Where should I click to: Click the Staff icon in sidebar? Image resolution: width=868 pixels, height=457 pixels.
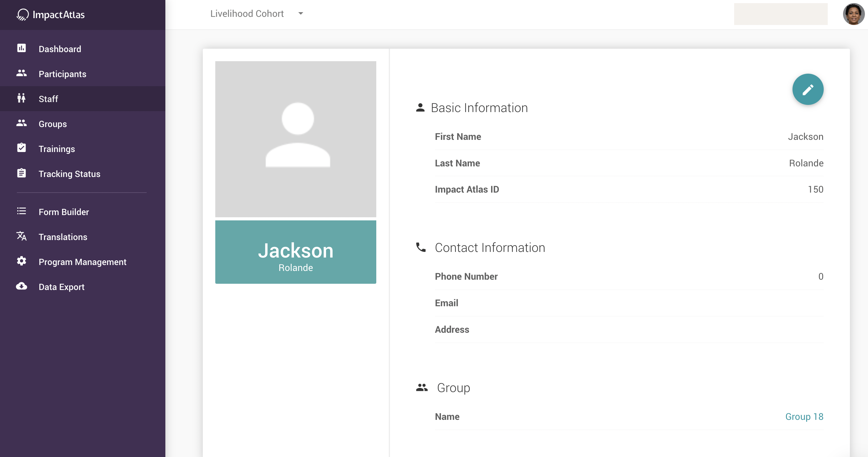[x=21, y=98]
